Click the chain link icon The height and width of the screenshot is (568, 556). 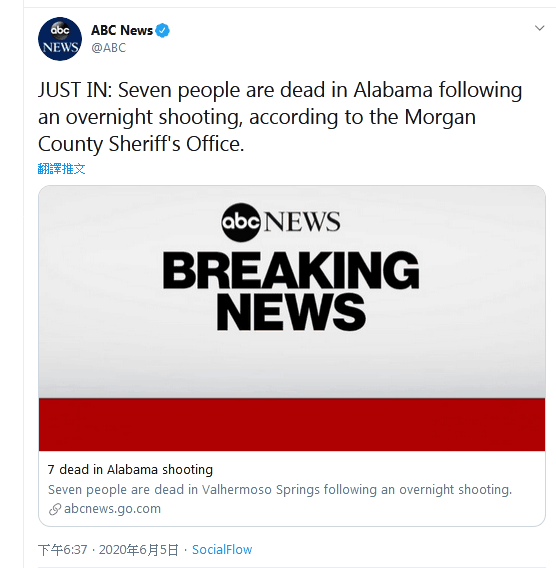(55, 509)
